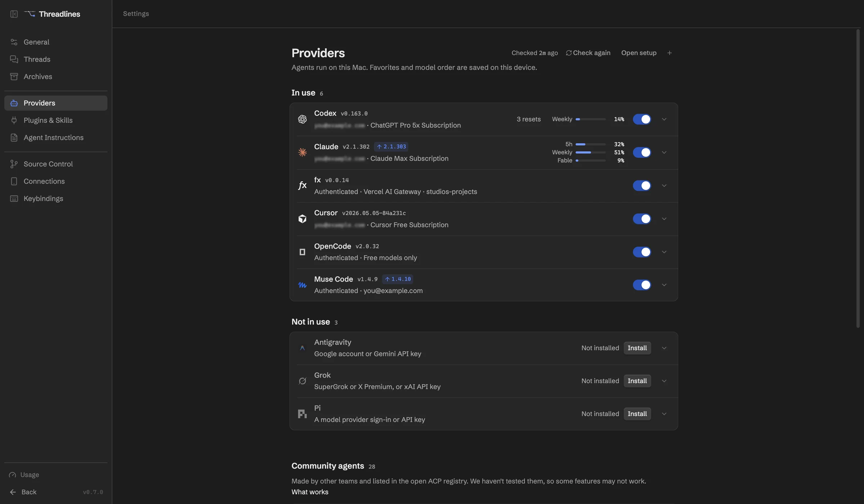Expand the Antigravity row chevron
This screenshot has height=504, width=864.
[664, 348]
